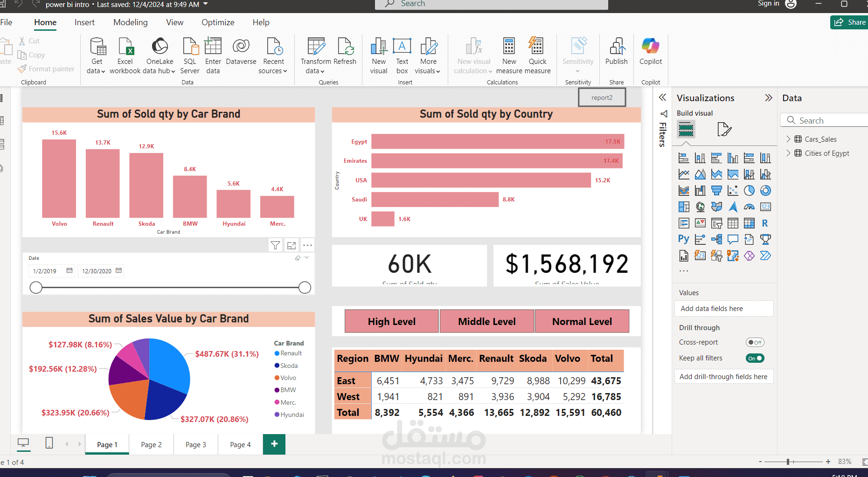Click the report2 button
The width and height of the screenshot is (868, 477).
click(x=602, y=97)
